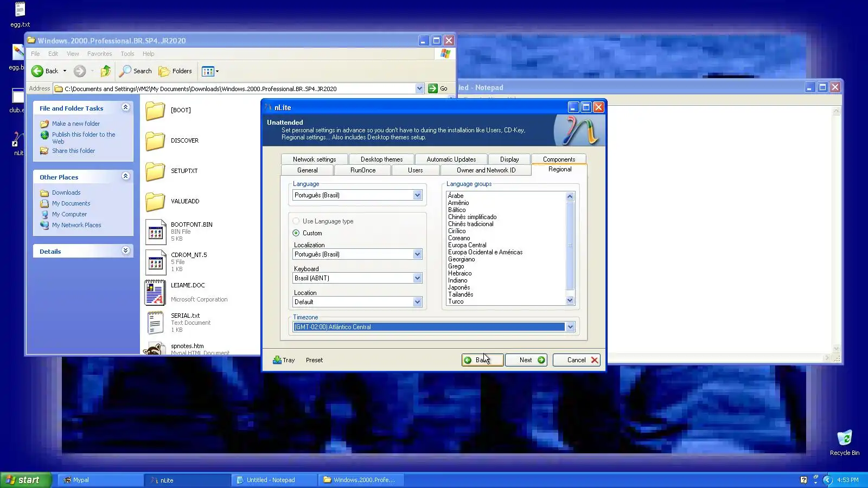Expand the Details panel

tap(126, 251)
